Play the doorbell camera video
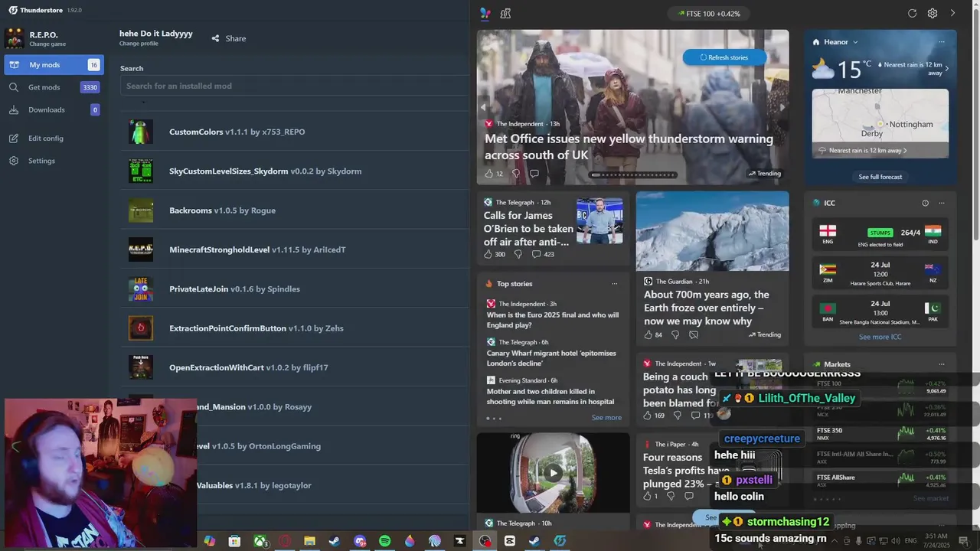The image size is (980, 551). (x=553, y=473)
